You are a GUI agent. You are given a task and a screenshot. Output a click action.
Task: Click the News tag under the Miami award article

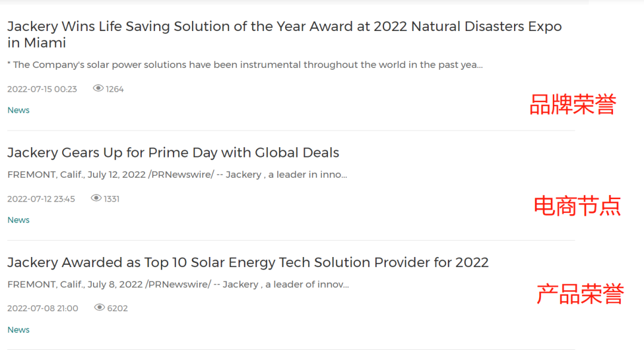pyautogui.click(x=18, y=110)
